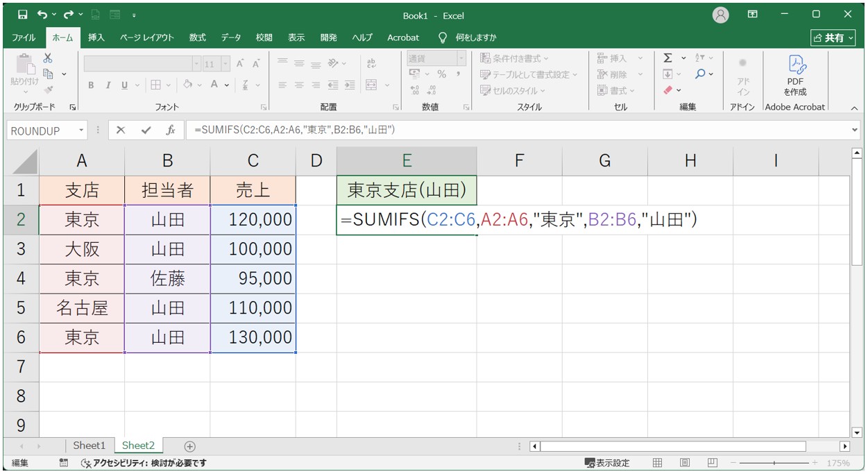
Task: Switch to the 数式 ribbon tab
Action: pos(198,37)
